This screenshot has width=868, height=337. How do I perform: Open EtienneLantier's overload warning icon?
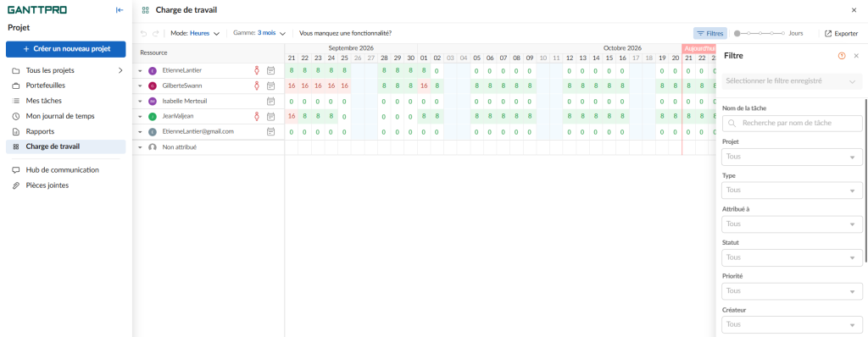[x=257, y=71]
